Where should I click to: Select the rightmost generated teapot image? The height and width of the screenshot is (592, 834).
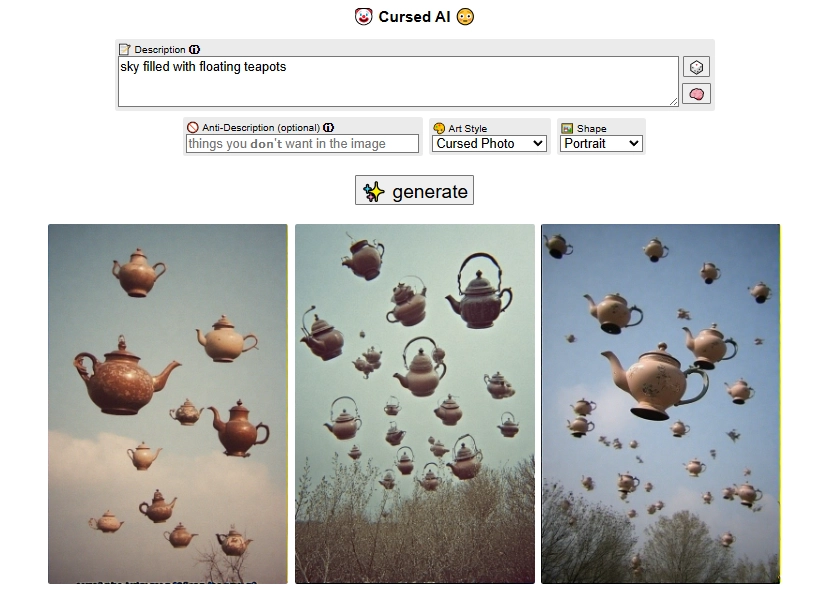[660, 402]
